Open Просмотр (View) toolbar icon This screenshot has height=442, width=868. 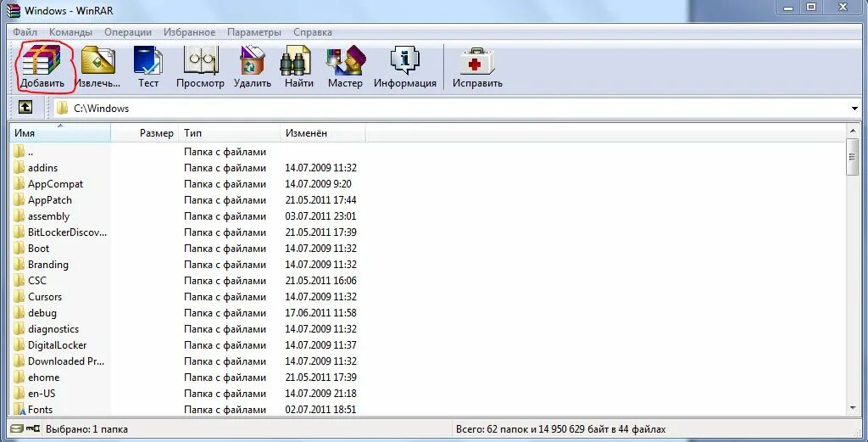tap(200, 60)
